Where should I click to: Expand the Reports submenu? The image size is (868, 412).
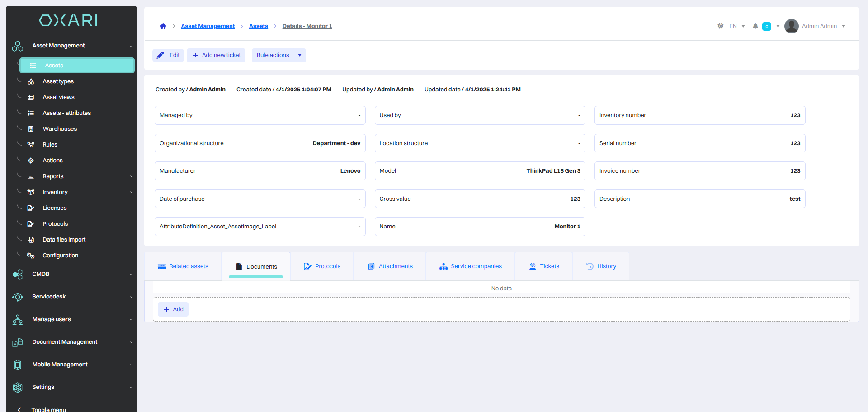tap(131, 176)
